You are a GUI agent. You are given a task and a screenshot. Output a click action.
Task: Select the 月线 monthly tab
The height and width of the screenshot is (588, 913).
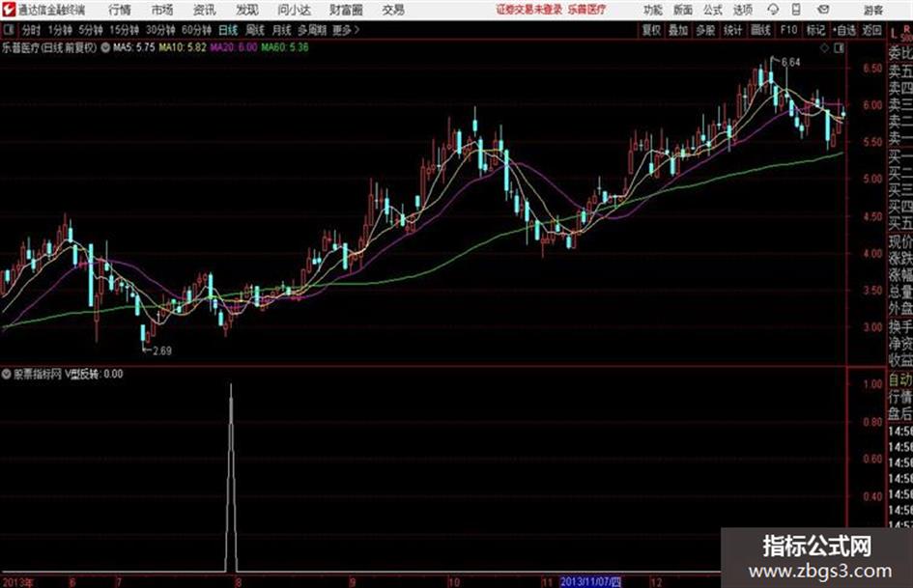tap(282, 30)
